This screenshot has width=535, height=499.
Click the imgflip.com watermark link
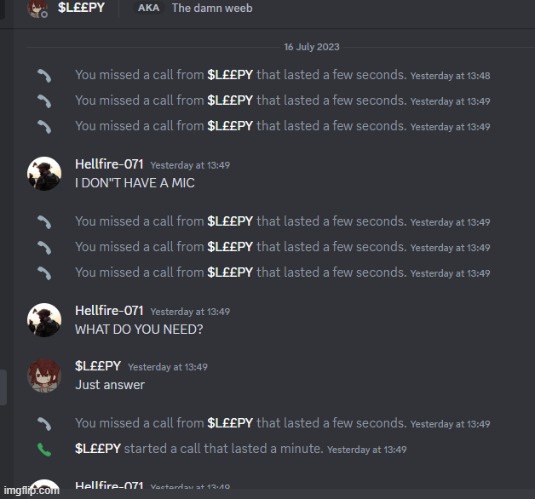point(31,490)
